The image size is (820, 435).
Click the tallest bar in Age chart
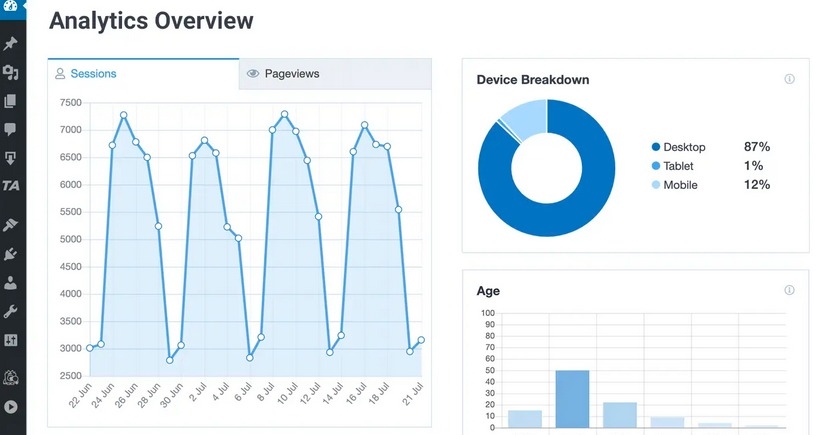click(x=572, y=398)
